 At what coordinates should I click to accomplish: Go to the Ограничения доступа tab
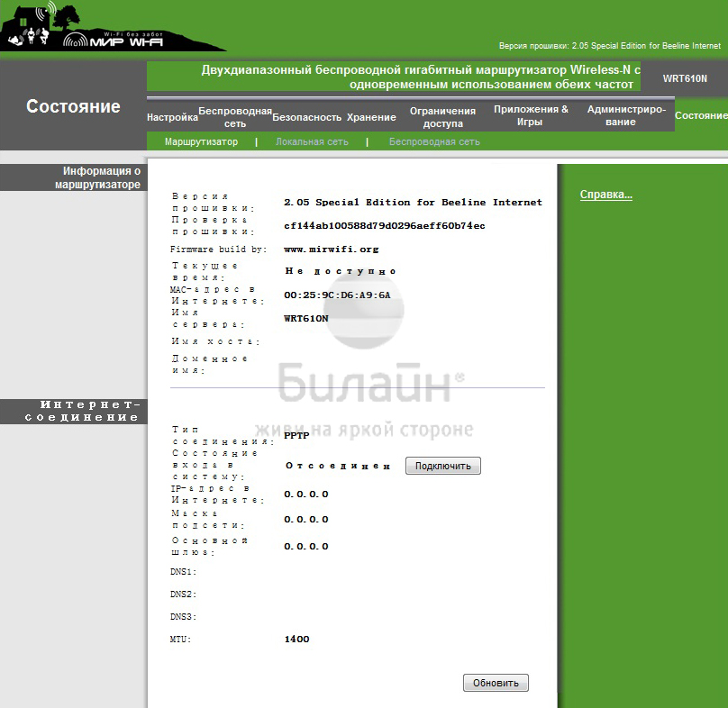[443, 117]
